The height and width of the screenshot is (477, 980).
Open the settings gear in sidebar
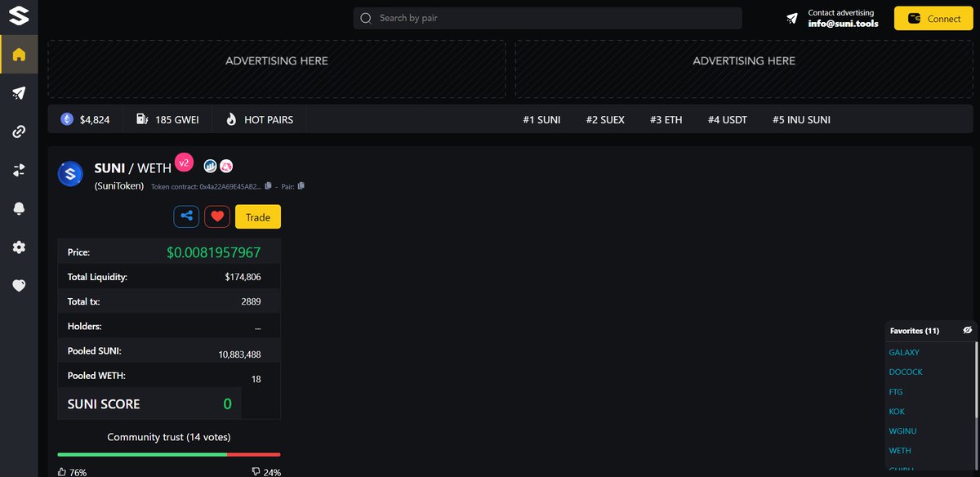point(19,247)
